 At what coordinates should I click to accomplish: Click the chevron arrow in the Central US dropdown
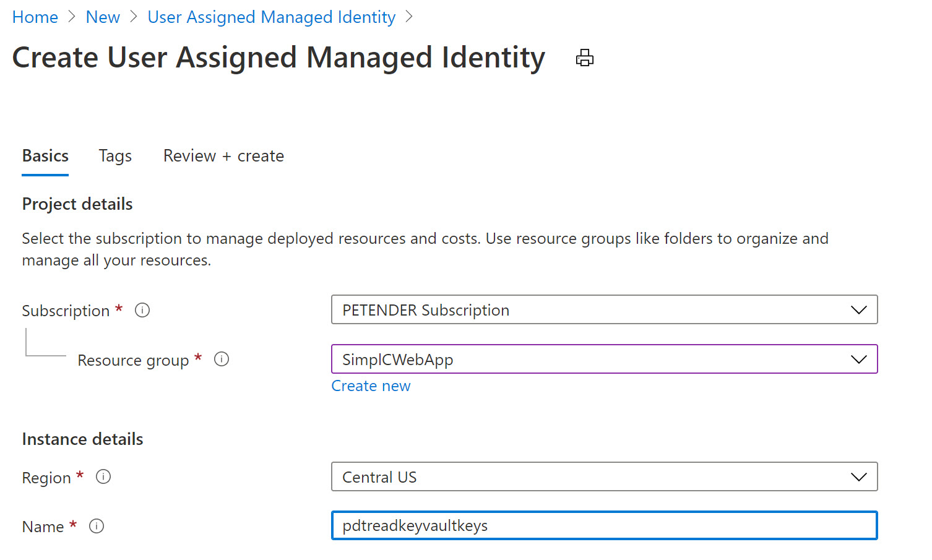pyautogui.click(x=858, y=477)
